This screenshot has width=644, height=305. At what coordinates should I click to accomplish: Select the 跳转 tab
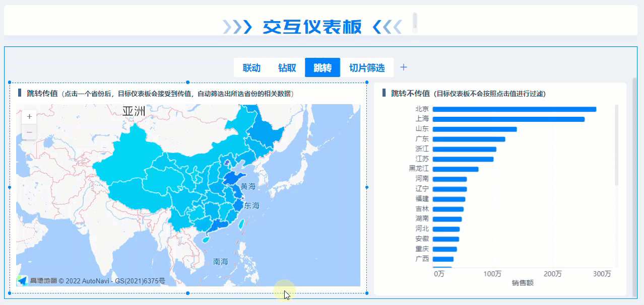pos(323,68)
